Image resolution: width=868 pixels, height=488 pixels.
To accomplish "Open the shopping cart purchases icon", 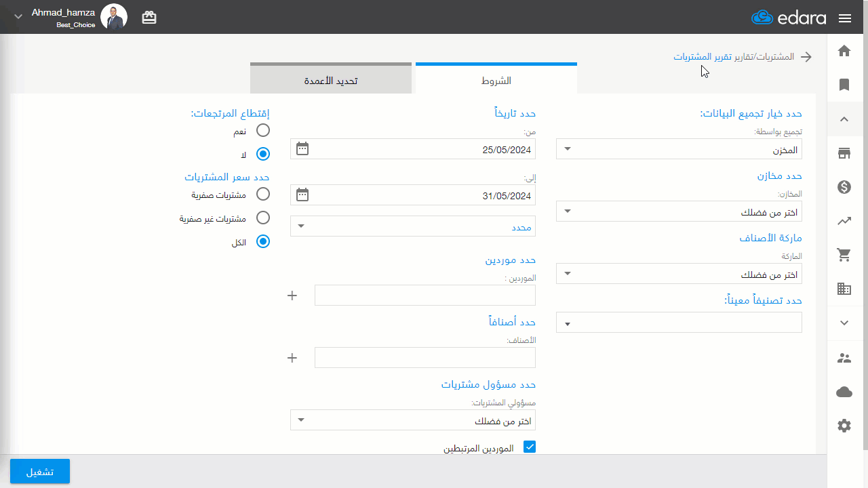I will point(844,255).
